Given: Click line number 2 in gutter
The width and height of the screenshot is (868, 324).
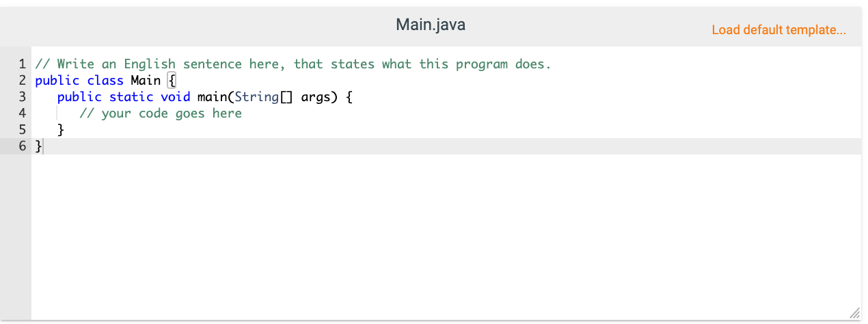Looking at the screenshot, I should point(22,81).
